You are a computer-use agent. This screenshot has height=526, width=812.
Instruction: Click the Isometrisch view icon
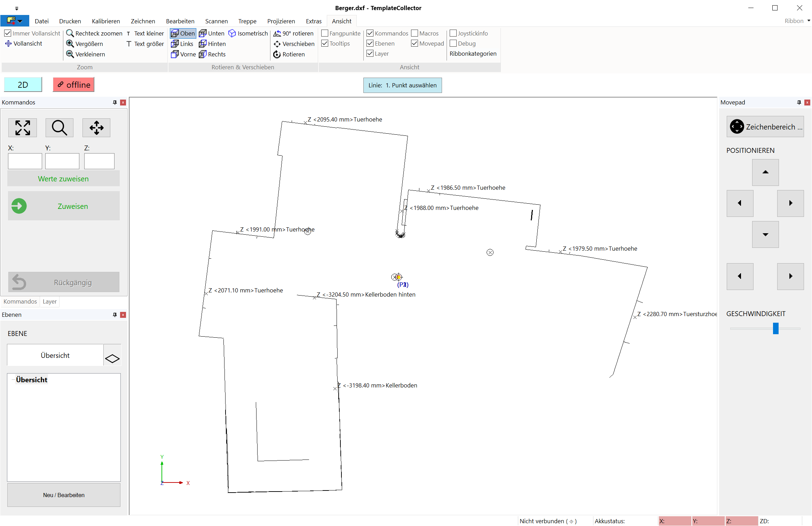pos(232,33)
